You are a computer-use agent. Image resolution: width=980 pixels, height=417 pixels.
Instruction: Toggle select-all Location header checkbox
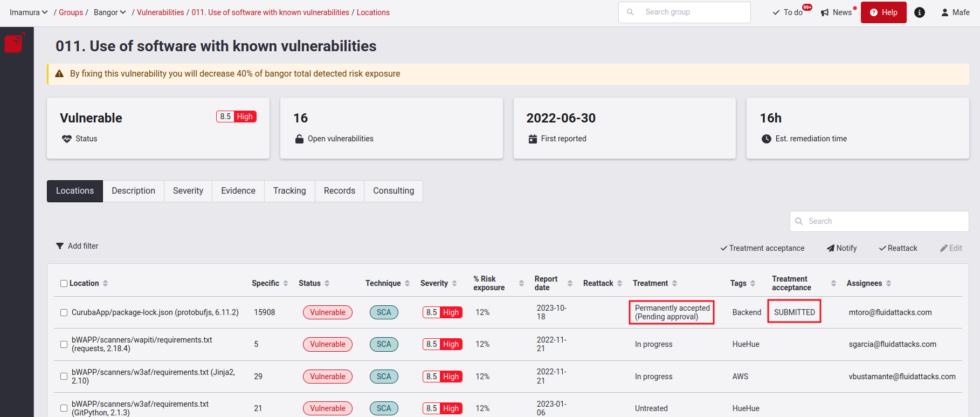coord(64,284)
